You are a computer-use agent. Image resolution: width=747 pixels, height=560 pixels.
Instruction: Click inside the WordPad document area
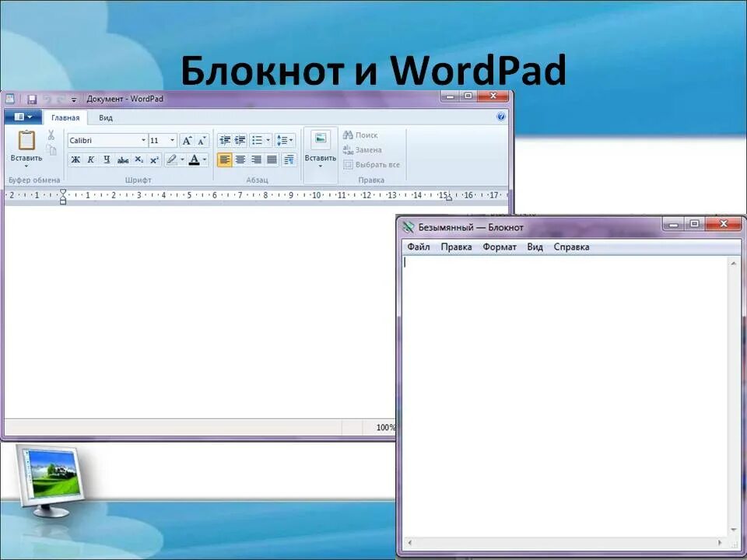point(200,312)
